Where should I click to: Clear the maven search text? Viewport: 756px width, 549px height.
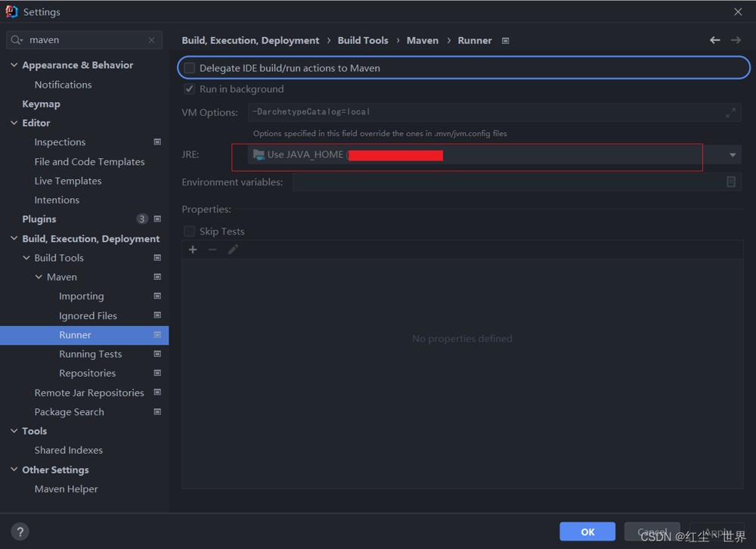151,40
